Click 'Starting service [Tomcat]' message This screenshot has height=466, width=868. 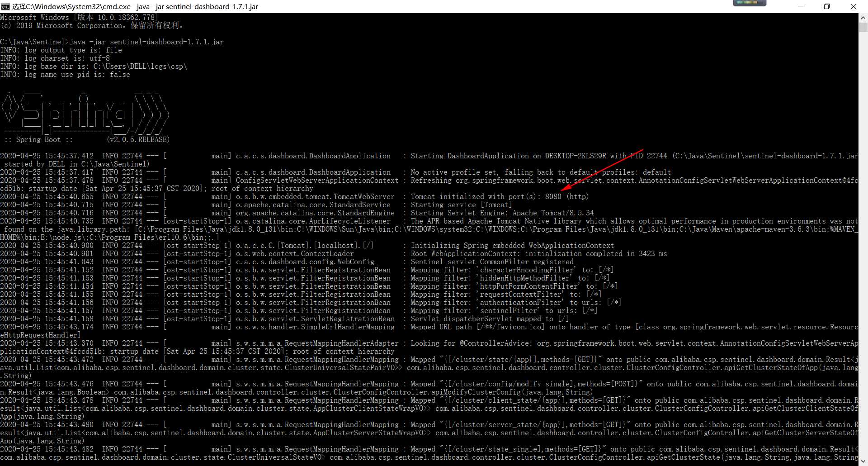click(461, 205)
